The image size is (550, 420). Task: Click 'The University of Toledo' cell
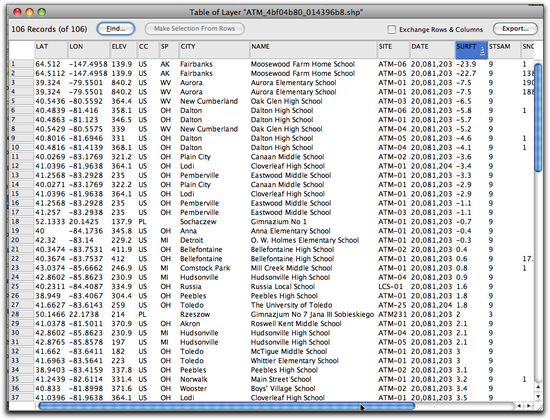(x=291, y=305)
